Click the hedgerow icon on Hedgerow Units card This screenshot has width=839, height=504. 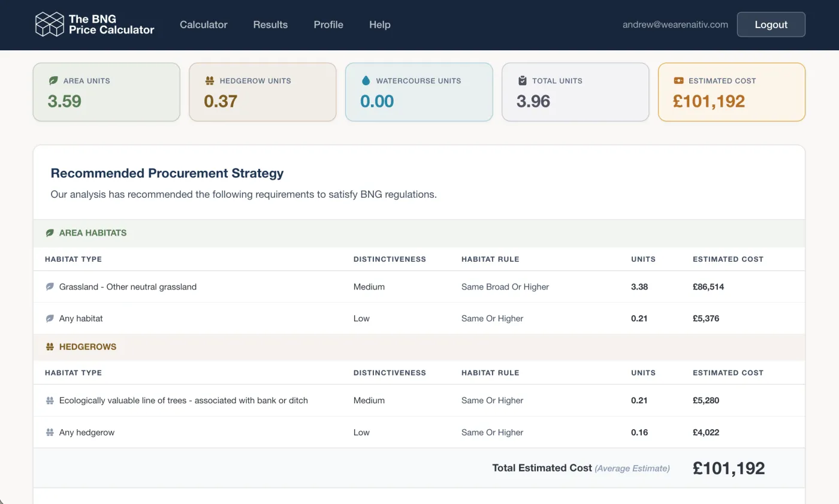[x=210, y=80]
